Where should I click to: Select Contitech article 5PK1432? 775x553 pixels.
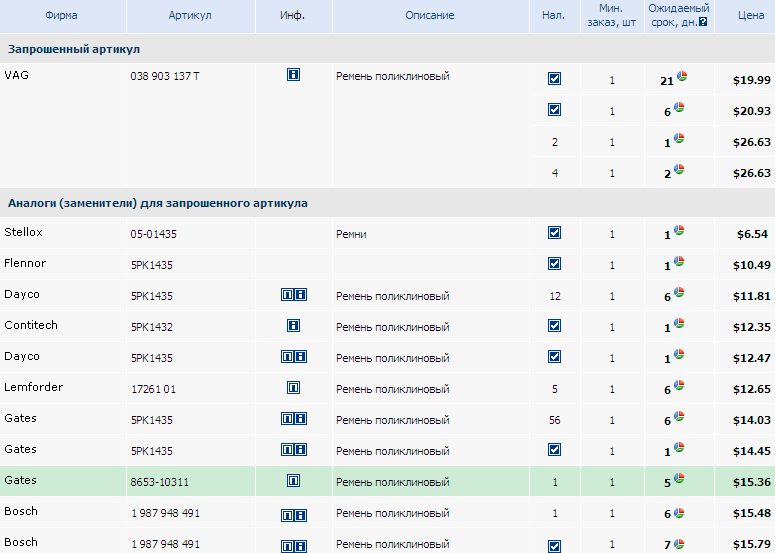pos(152,327)
